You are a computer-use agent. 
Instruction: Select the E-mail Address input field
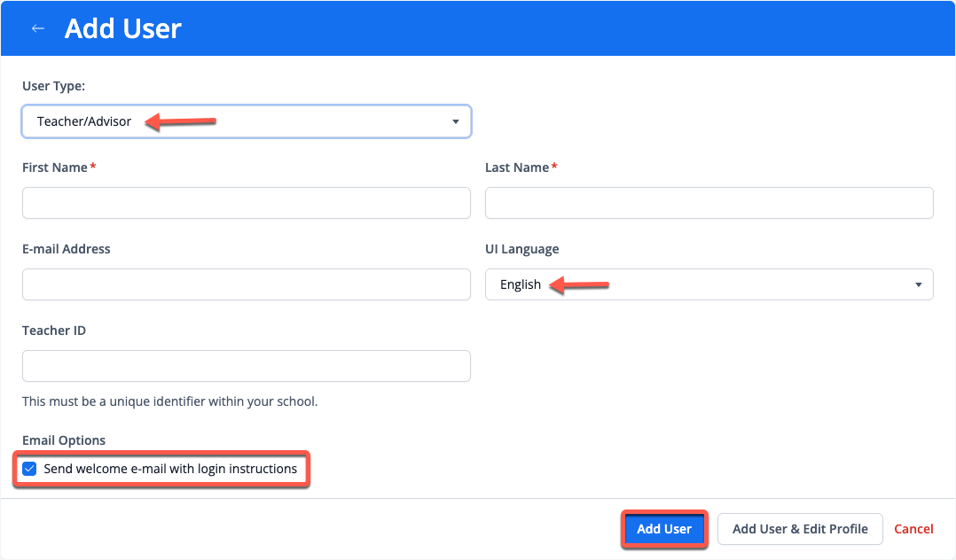click(x=246, y=284)
